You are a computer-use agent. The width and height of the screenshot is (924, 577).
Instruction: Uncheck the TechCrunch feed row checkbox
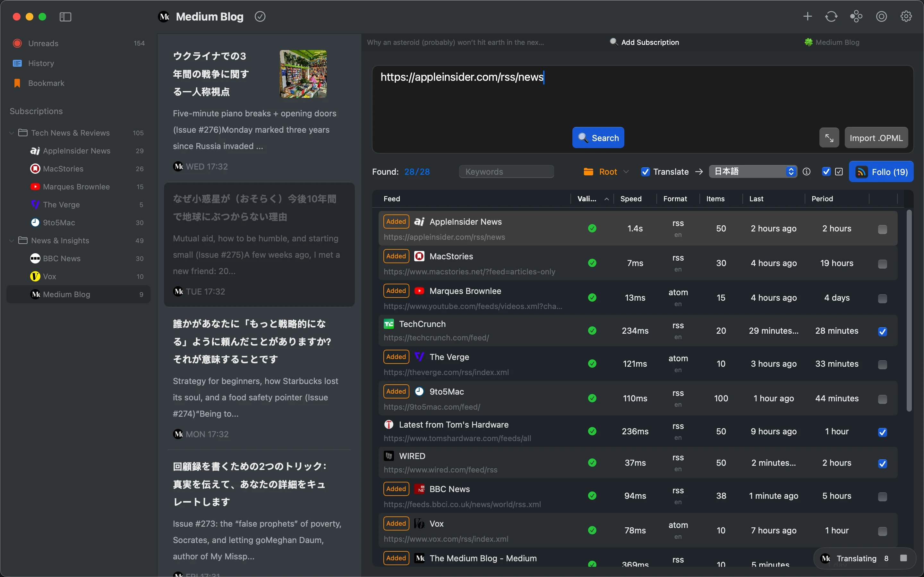[x=882, y=332]
